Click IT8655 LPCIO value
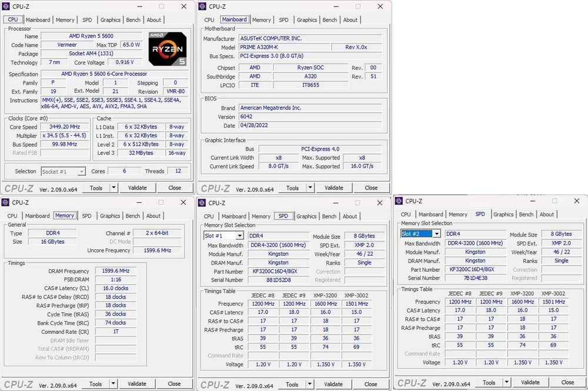Viewport: 588px width, 391px height. coord(310,85)
